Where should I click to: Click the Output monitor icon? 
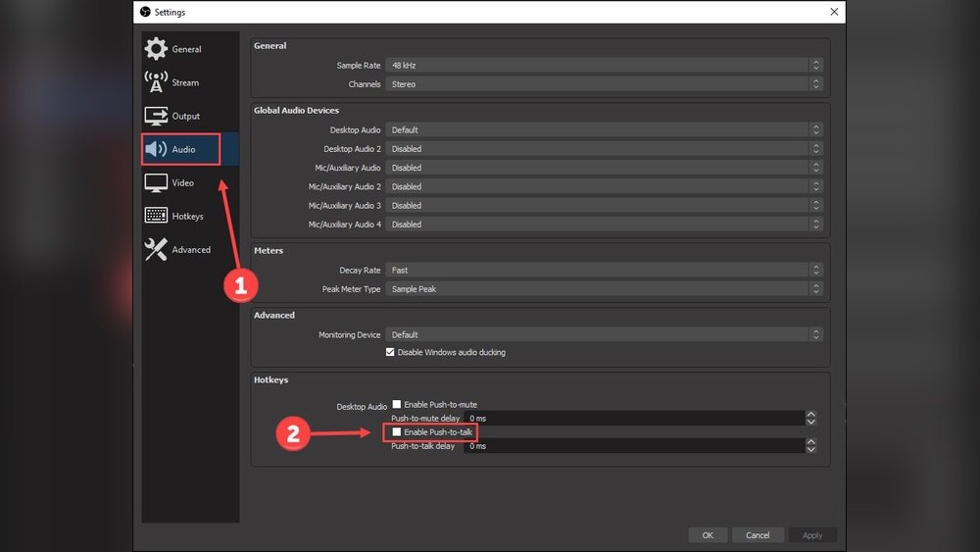[156, 116]
